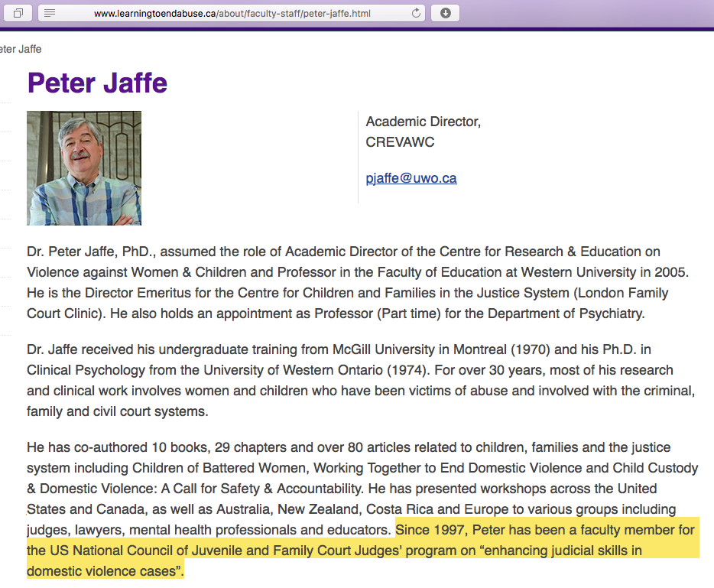Click the tab overview icon in the toolbar
Screen dimensions: 714x588
tap(19, 13)
